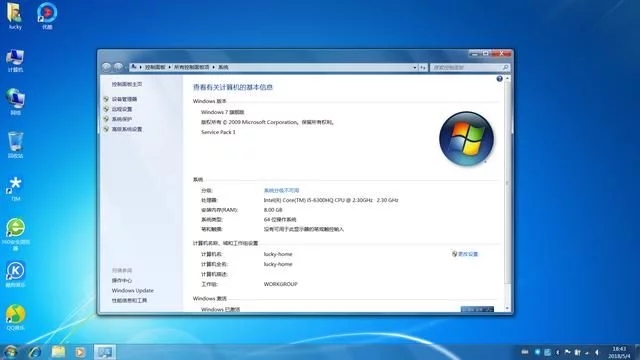Click the Action Center flag in the tray
The image size is (640, 360).
coord(567,352)
